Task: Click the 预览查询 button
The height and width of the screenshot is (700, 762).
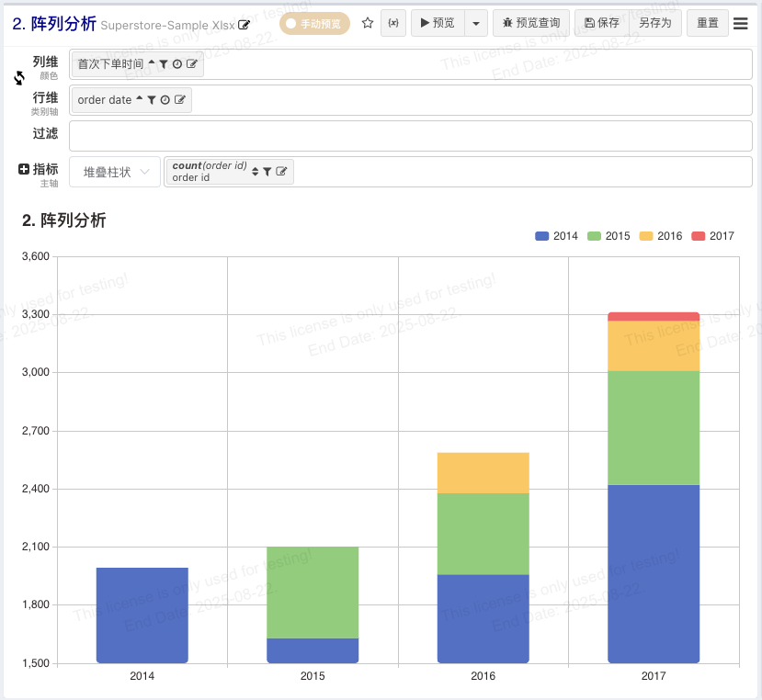Action: tap(531, 23)
